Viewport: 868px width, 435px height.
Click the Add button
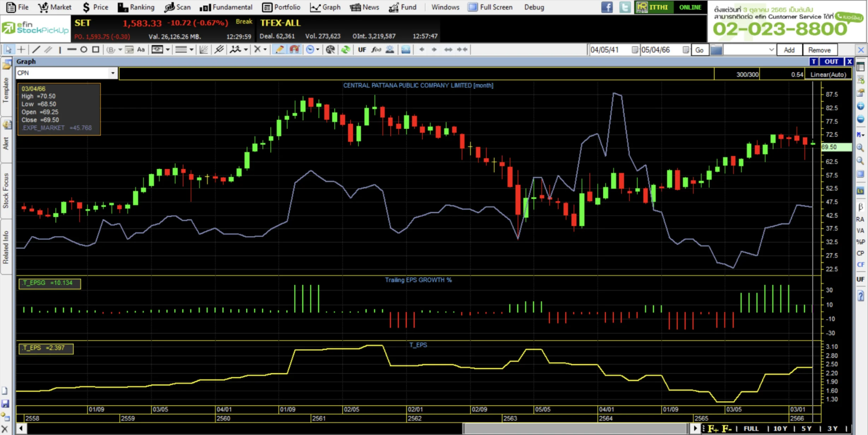coord(789,50)
